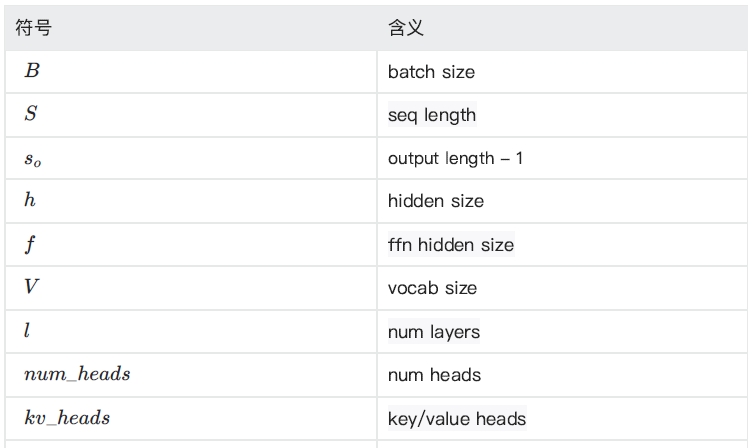The width and height of the screenshot is (756, 448).
Task: Click the 'hidden size' meaning cell
Action: coord(436,201)
